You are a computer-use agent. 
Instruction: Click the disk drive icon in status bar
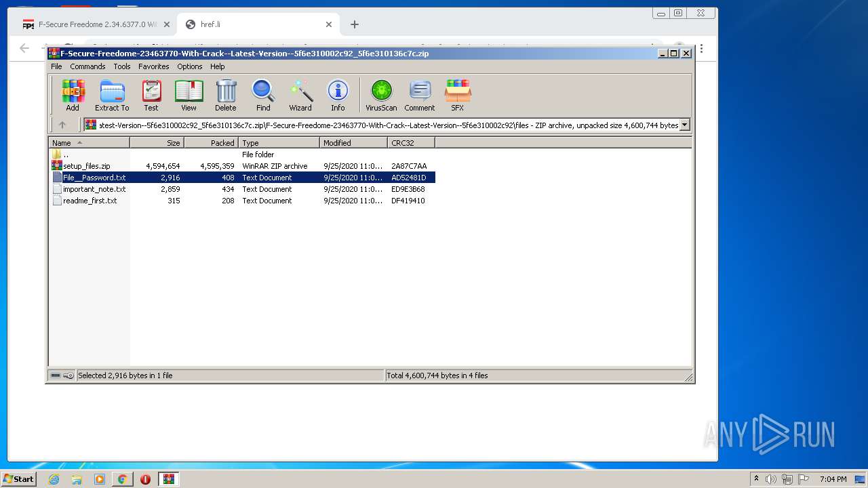click(x=56, y=375)
